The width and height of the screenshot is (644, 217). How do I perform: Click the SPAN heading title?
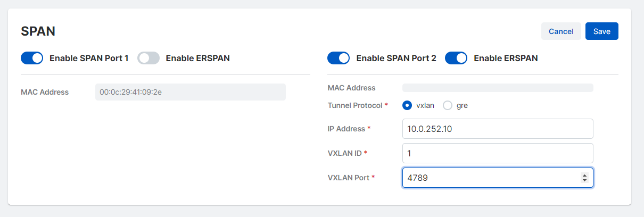click(38, 31)
